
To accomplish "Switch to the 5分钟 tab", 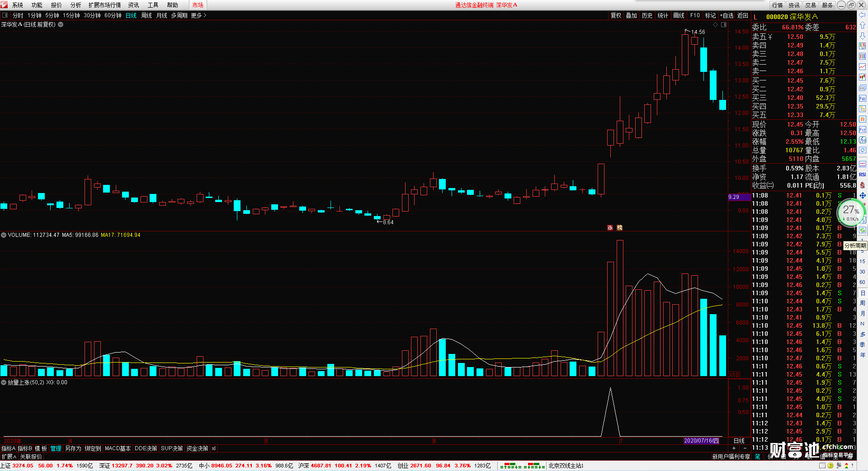I will (x=52, y=15).
